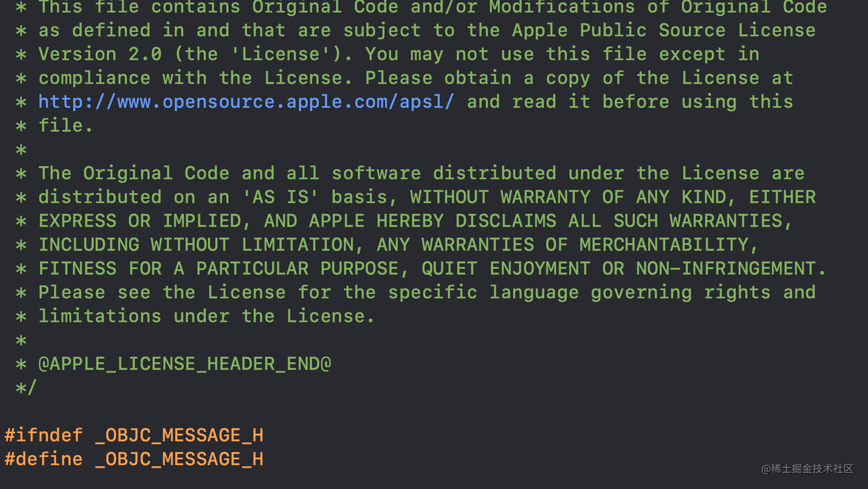
Task: Select the word 'compliance' in the license paragraph
Action: pos(94,77)
